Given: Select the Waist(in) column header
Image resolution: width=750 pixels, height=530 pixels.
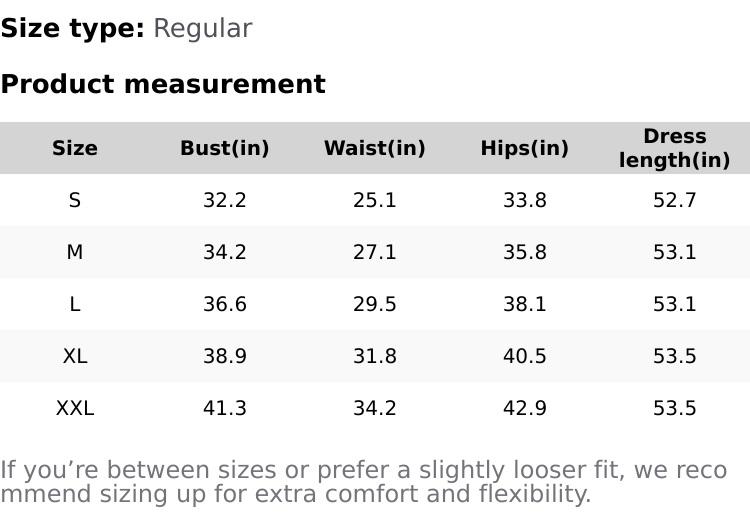Looking at the screenshot, I should pyautogui.click(x=375, y=148).
